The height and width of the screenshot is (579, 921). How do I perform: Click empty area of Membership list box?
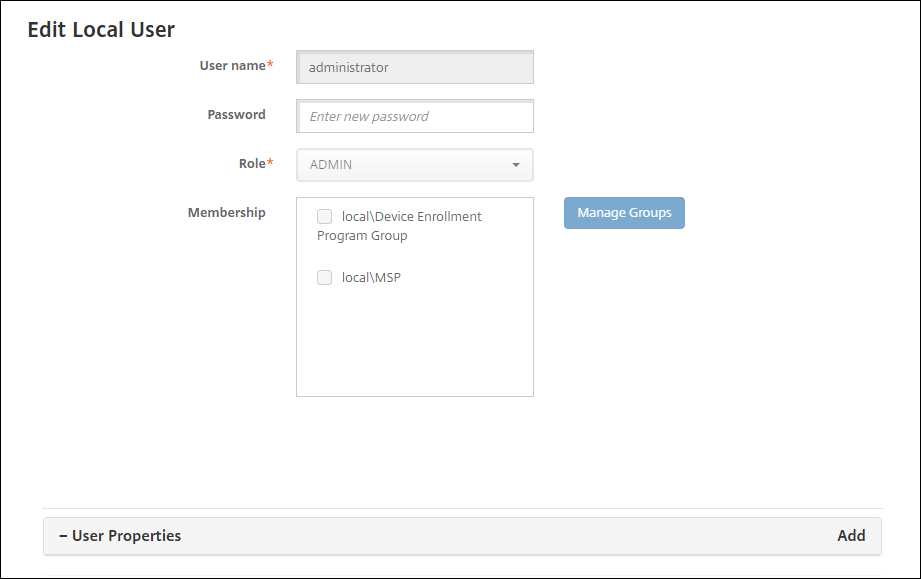(x=414, y=345)
